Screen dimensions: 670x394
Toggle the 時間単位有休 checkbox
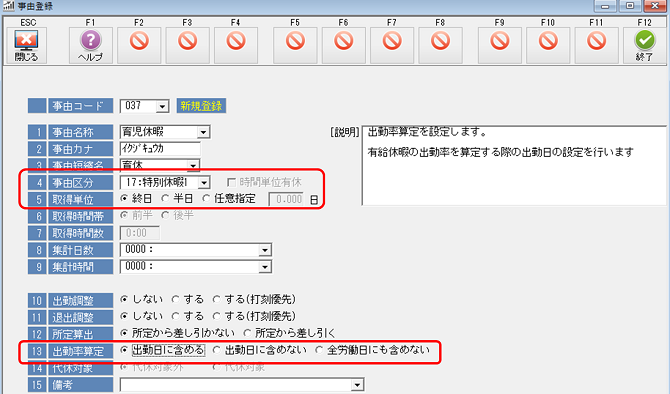point(231,182)
